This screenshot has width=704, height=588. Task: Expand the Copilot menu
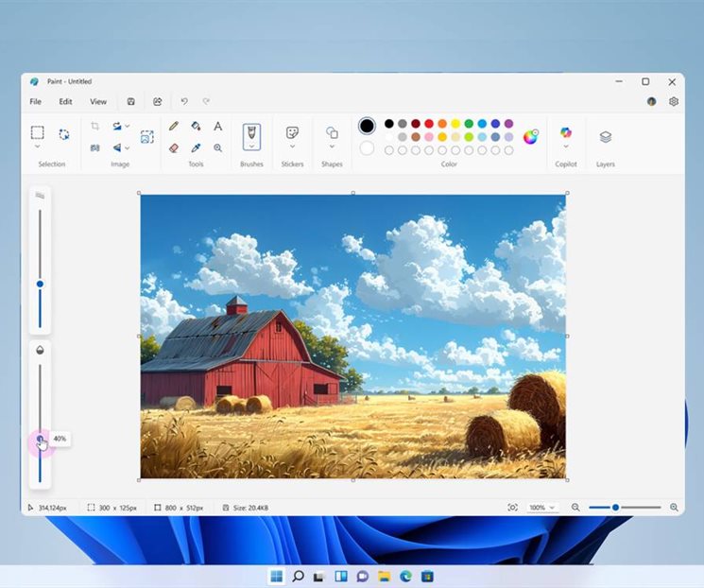[x=565, y=147]
